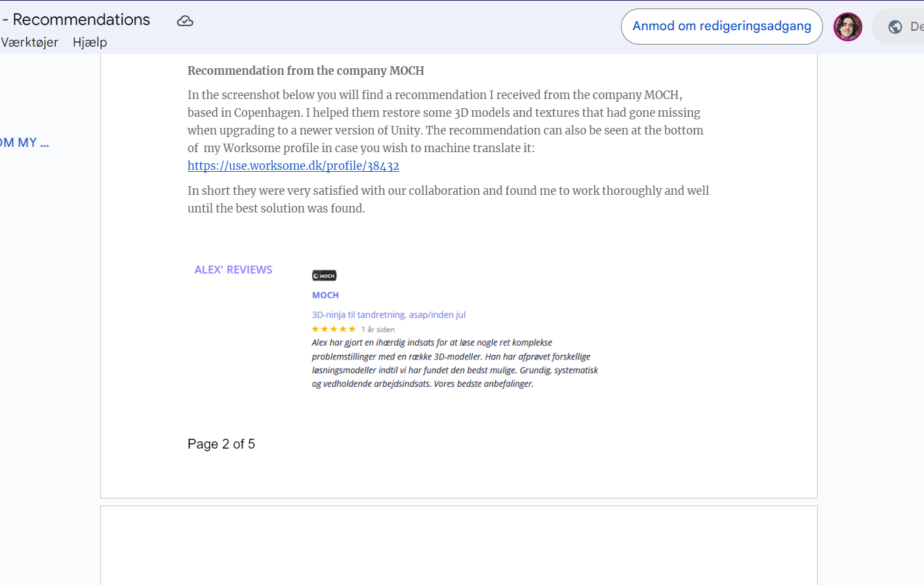
Task: Open the Worksome profile hyperlink
Action: 293,166
